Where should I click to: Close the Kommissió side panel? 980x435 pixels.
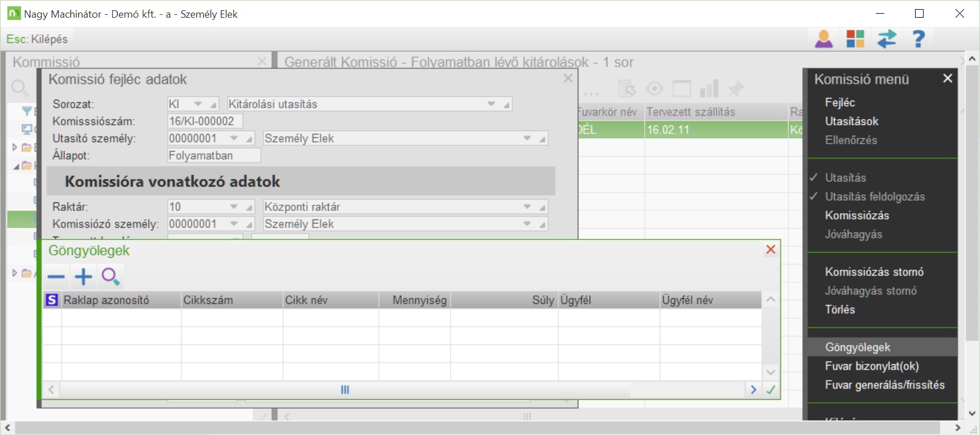(x=262, y=61)
